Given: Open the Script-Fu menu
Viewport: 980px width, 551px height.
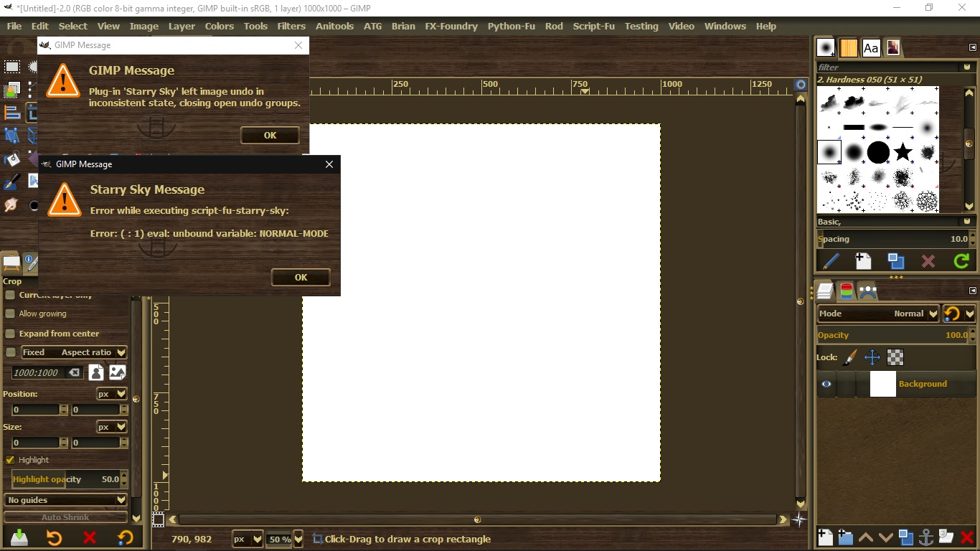Looking at the screenshot, I should point(594,26).
